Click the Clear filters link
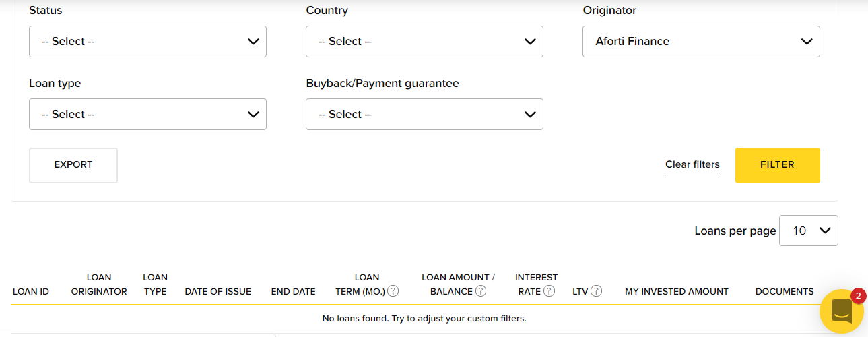 692,164
